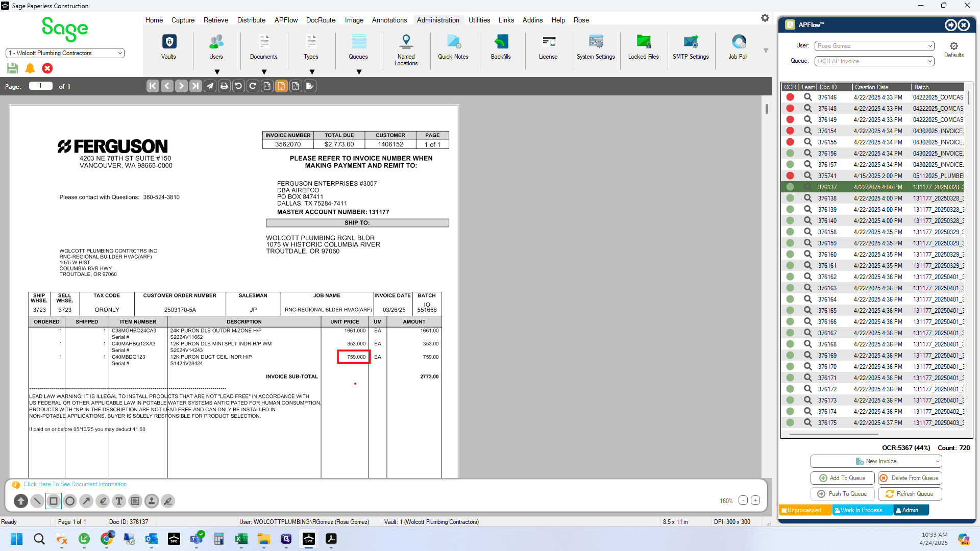Click Push To Queue button
Image resolution: width=980 pixels, height=551 pixels.
842,494
